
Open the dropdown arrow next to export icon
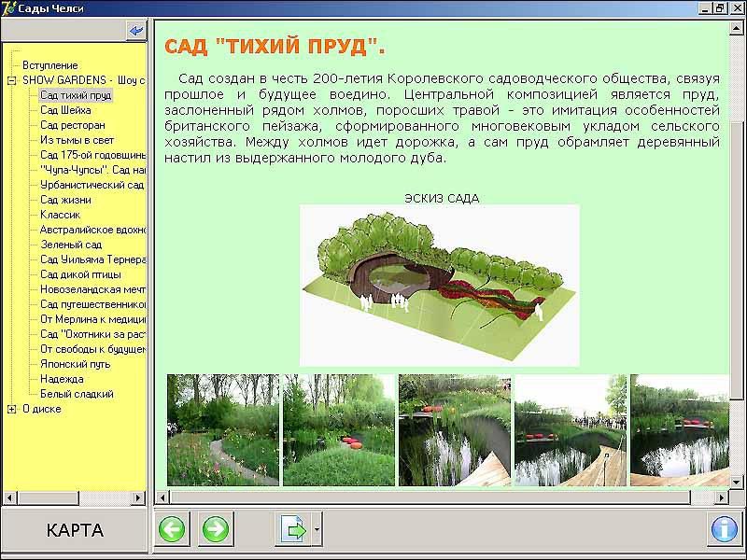pyautogui.click(x=317, y=530)
